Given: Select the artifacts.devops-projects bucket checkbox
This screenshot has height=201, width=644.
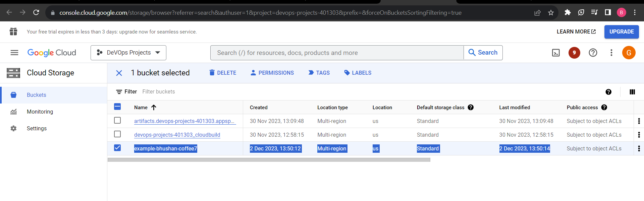Looking at the screenshot, I should (x=117, y=120).
